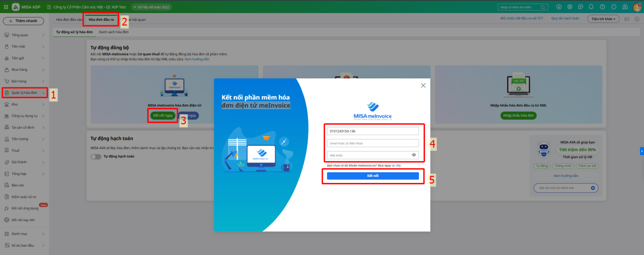Switch to Hóa đơn đầu vào tab
The image size is (644, 255).
pyautogui.click(x=69, y=19)
